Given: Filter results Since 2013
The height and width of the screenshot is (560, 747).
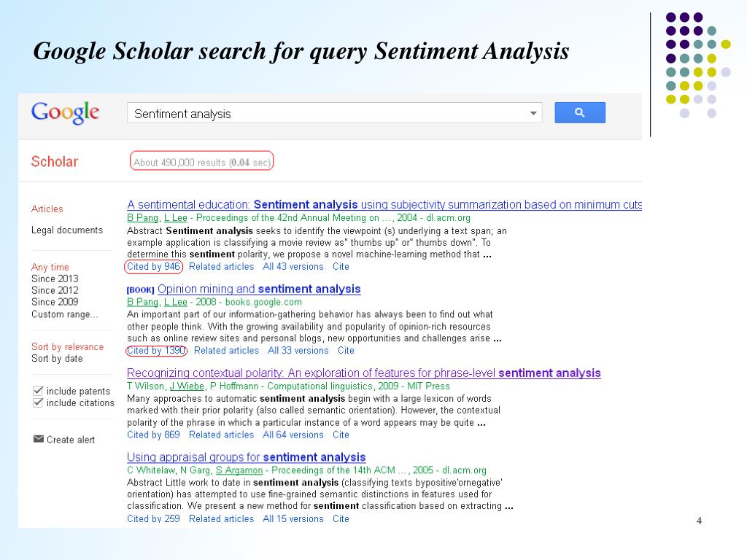Looking at the screenshot, I should (55, 279).
